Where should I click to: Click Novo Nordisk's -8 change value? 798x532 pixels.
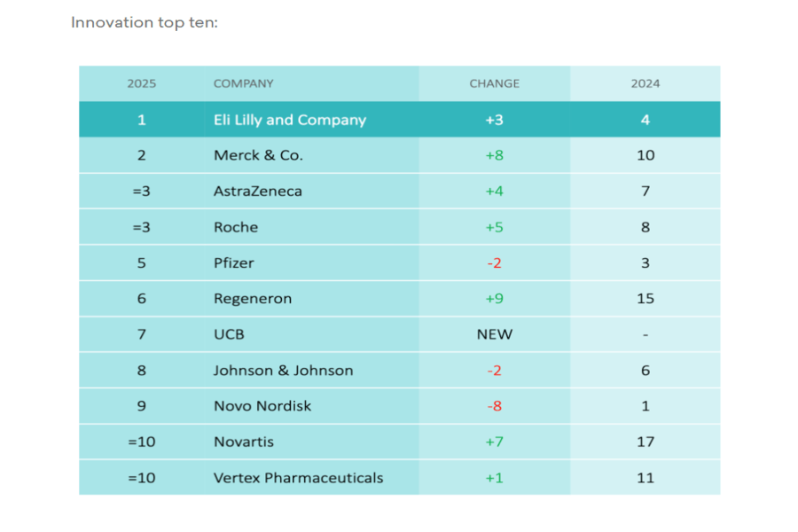[494, 406]
